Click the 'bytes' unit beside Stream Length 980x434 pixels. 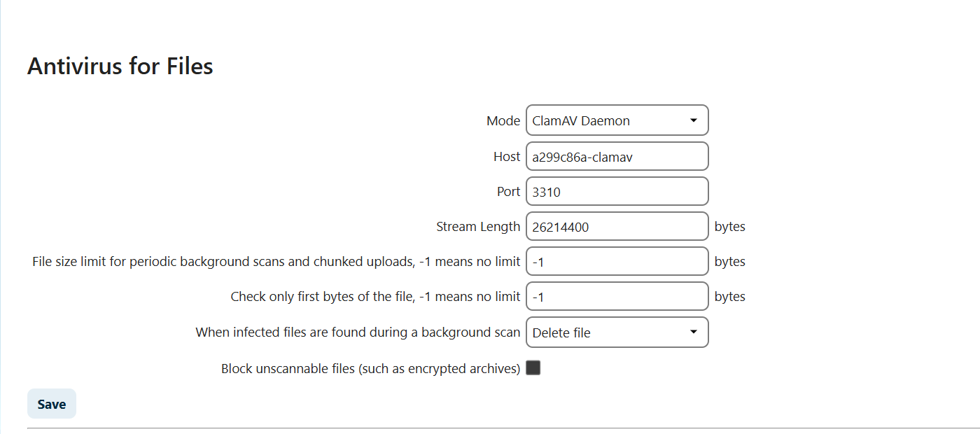pos(729,227)
